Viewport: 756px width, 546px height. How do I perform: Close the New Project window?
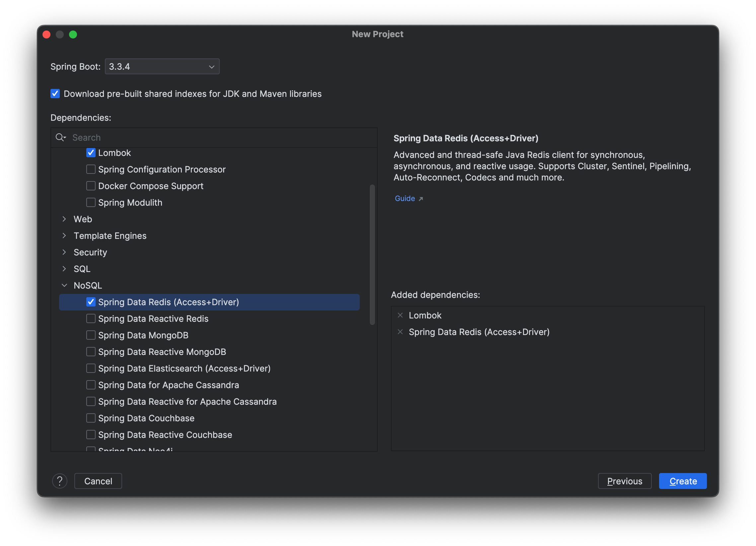47,34
